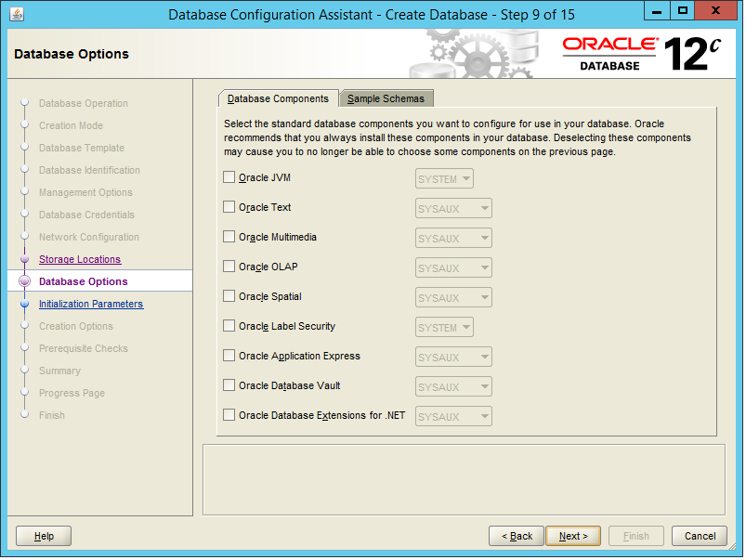Enable Oracle Spatial component
The height and width of the screenshot is (560, 746).
pos(229,296)
